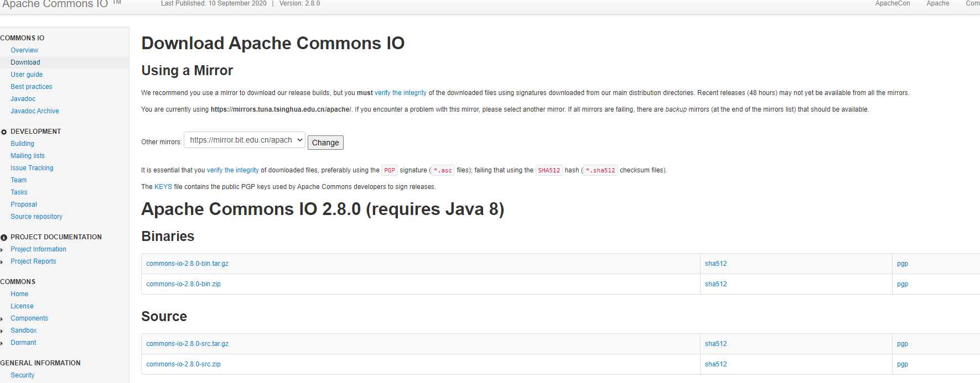Click the PGP code label

pyautogui.click(x=390, y=170)
